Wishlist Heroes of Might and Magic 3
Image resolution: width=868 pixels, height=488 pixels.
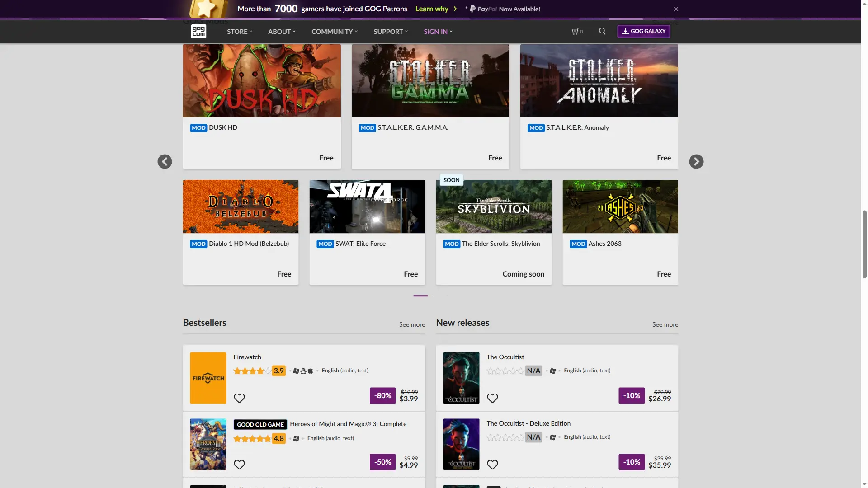pyautogui.click(x=239, y=465)
